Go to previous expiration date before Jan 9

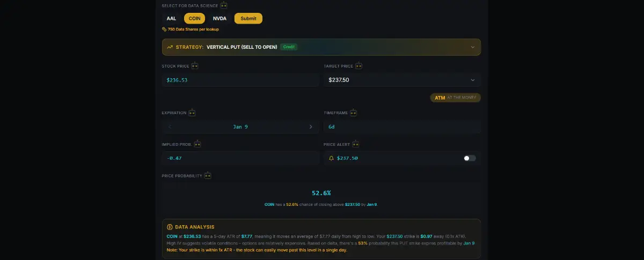point(170,127)
